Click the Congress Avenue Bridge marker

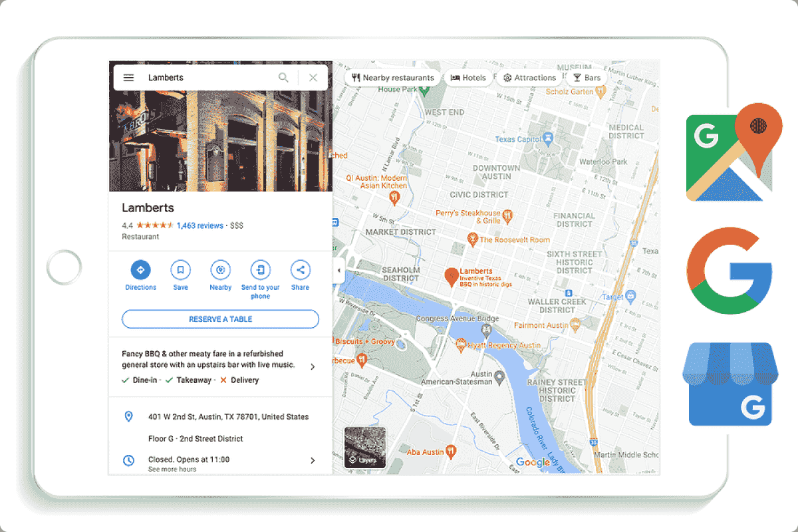point(487,331)
